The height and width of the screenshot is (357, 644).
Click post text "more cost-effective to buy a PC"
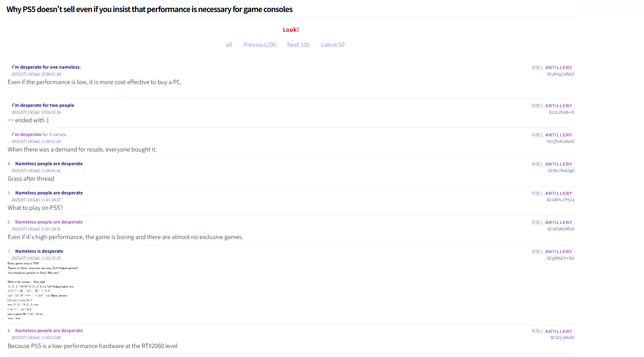coord(140,82)
